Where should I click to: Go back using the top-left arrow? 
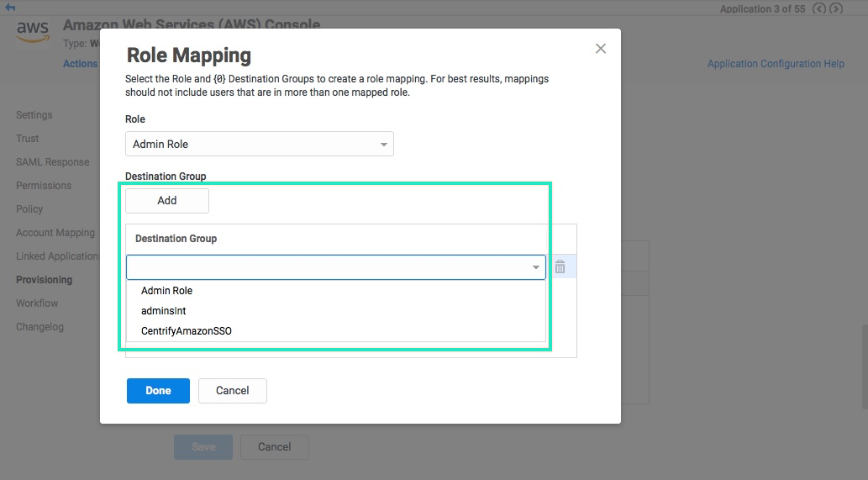tap(10, 8)
